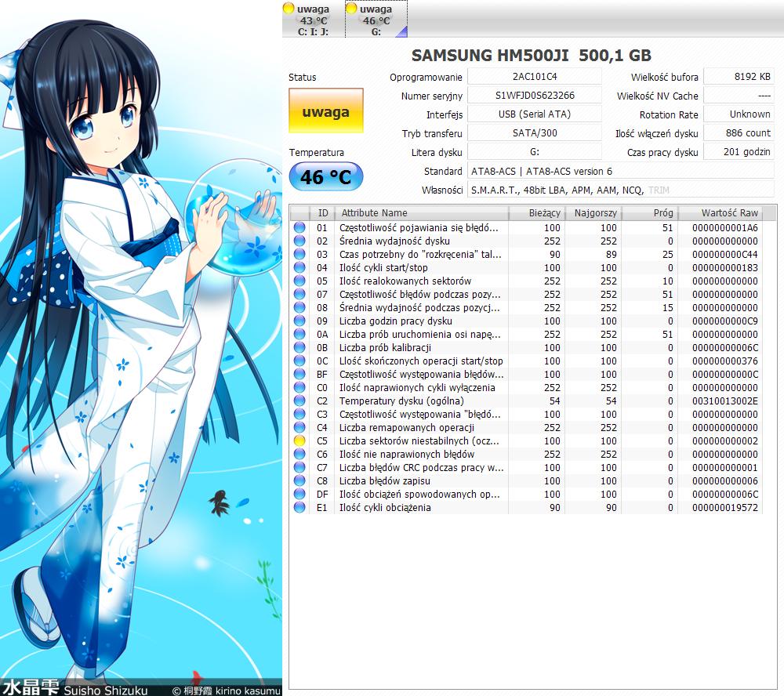
Task: Click yellow warning icon of attribute C5
Action: coord(299,441)
